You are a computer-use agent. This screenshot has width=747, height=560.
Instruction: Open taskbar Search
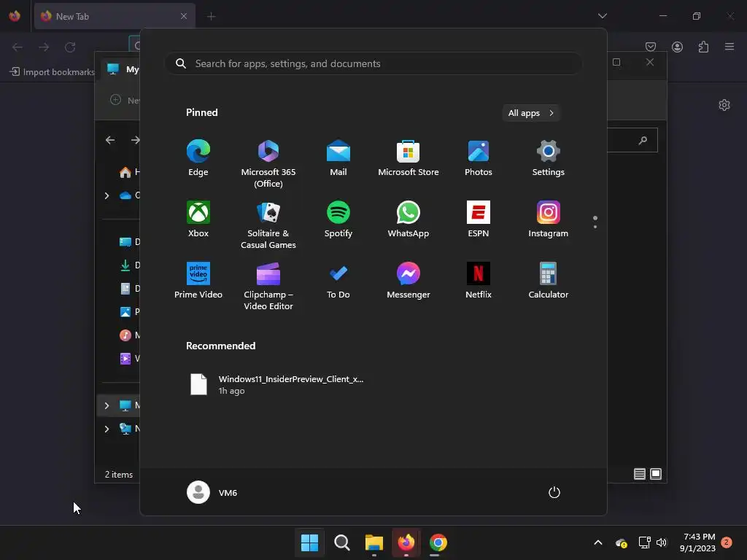click(x=341, y=542)
